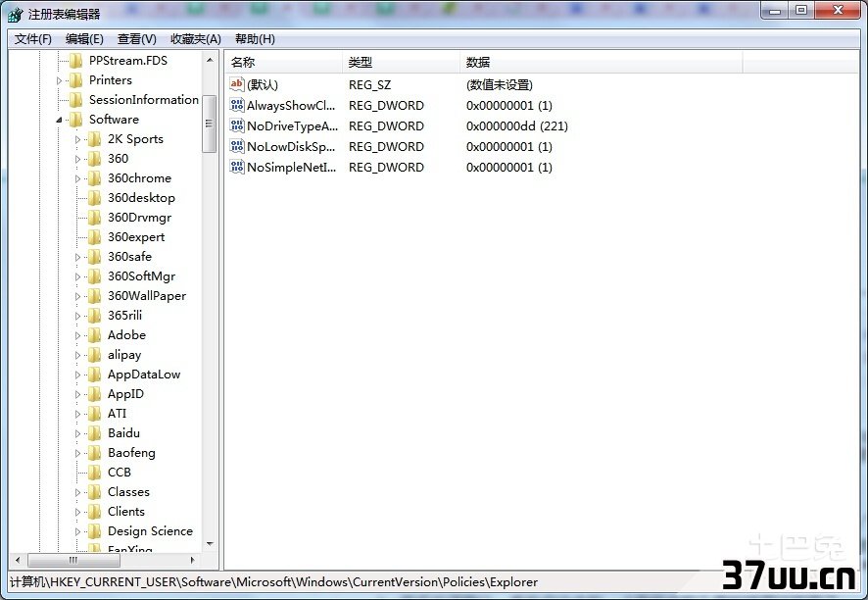Click the registry editor title bar icon
Viewport: 868px width, 600px height.
coord(15,14)
